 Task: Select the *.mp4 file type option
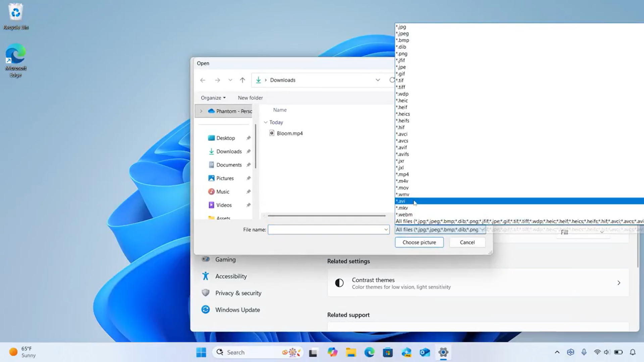[x=402, y=174]
